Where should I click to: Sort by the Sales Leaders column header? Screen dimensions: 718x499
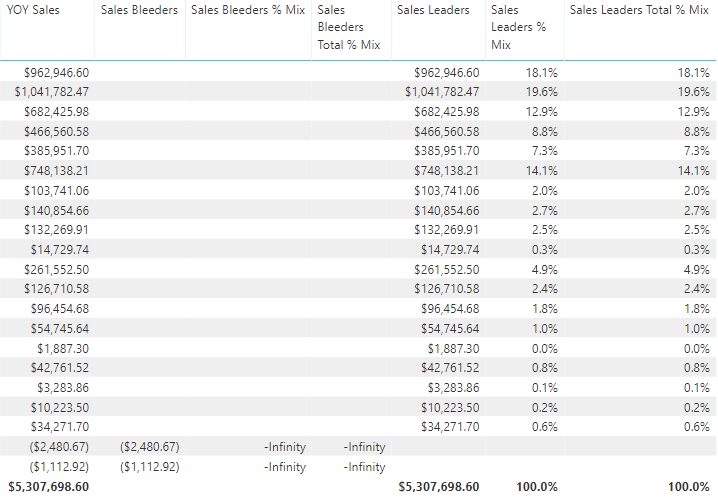point(433,10)
